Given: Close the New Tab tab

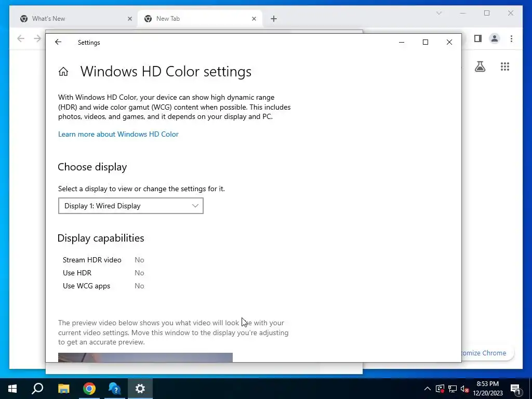Looking at the screenshot, I should point(254,19).
